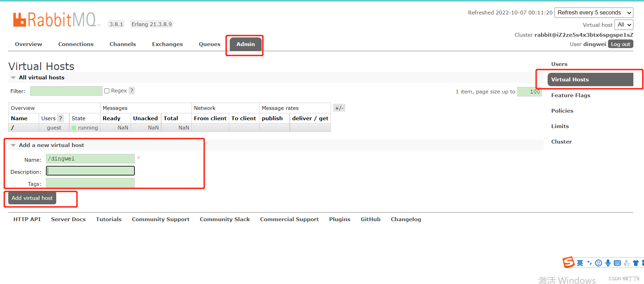This screenshot has height=284, width=644.
Task: Open the Connections tab
Action: pos(76,44)
